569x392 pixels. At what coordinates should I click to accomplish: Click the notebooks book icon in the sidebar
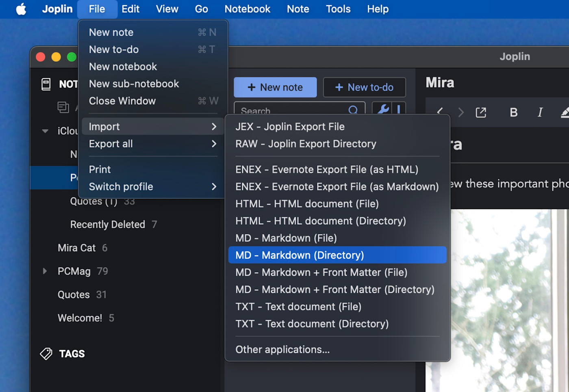tap(46, 84)
